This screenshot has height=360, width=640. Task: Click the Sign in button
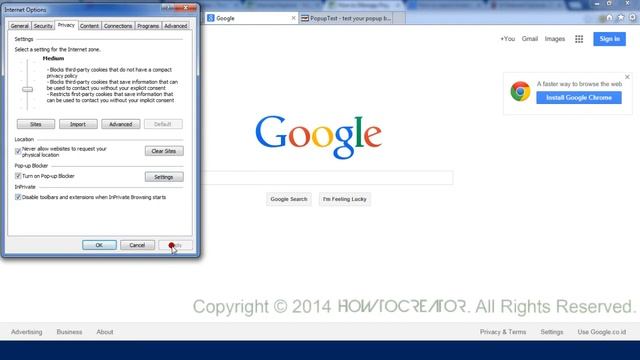609,39
